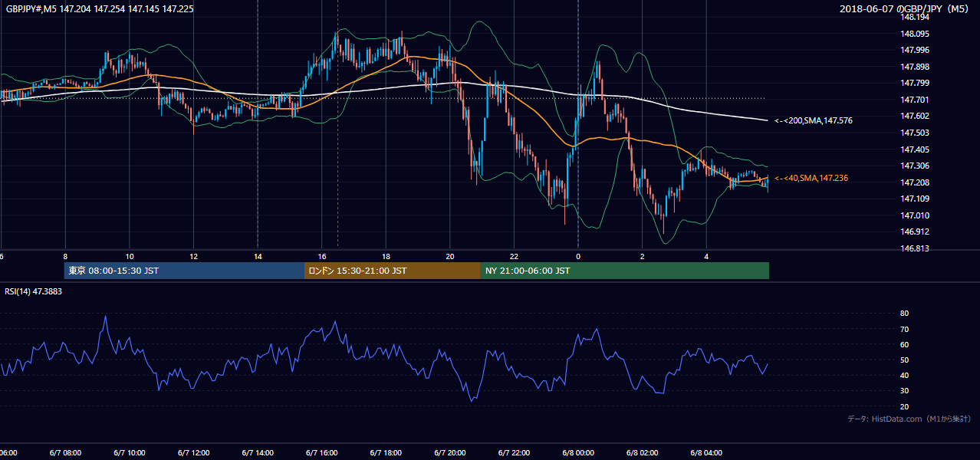Click hour tick 12 under price chart

point(193,257)
